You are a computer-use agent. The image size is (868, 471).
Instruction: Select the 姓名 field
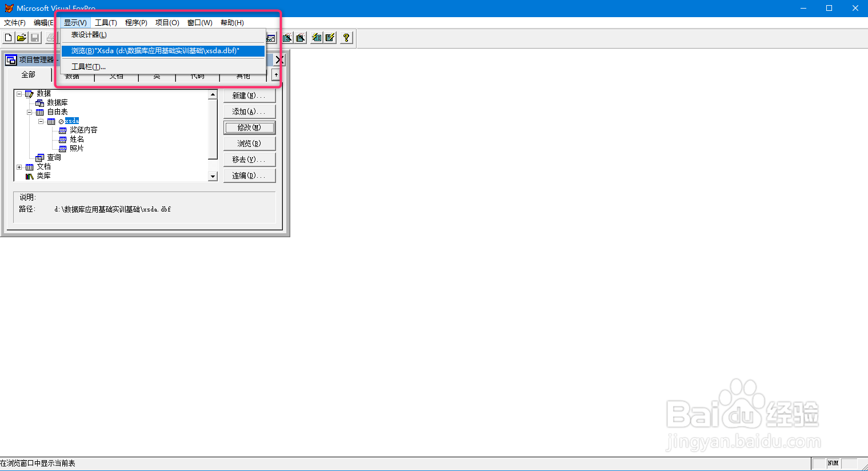pos(77,139)
